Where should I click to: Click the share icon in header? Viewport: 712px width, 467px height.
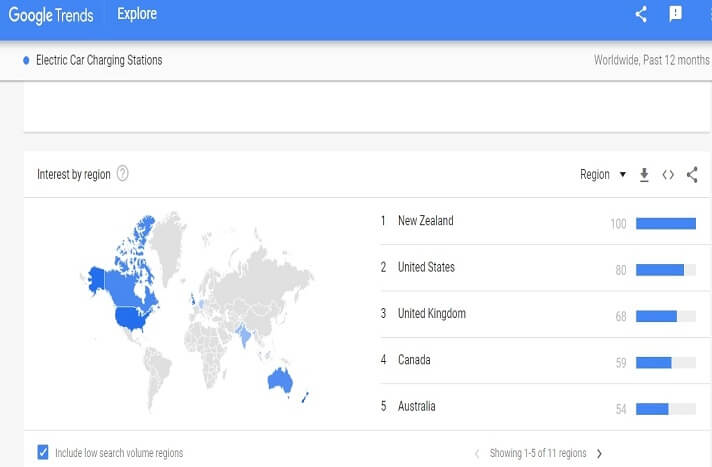(642, 14)
